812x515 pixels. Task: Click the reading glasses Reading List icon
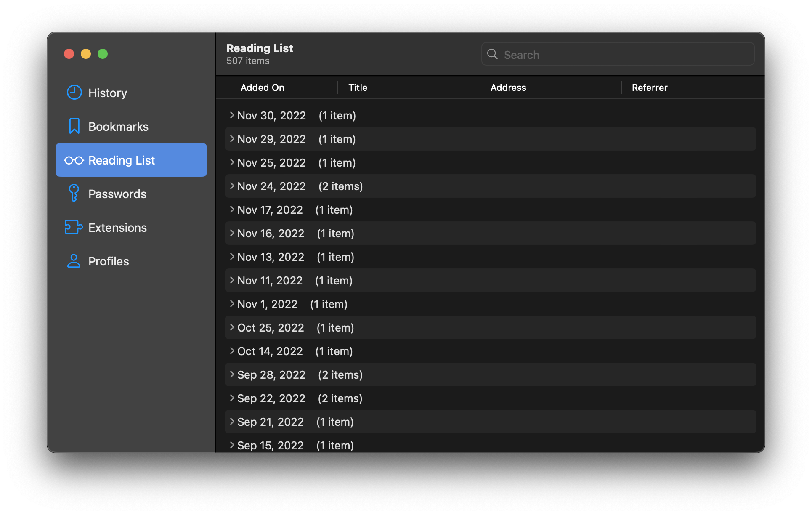[73, 160]
